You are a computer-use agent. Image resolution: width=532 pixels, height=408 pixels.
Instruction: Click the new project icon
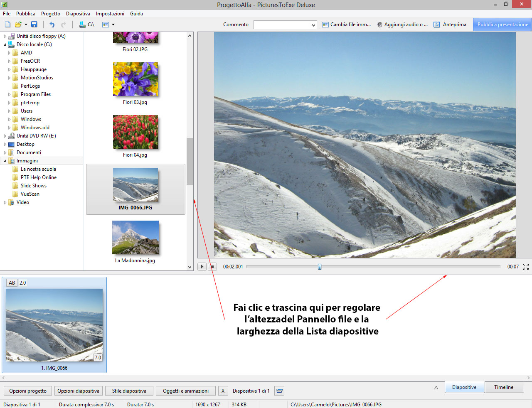[x=7, y=25]
